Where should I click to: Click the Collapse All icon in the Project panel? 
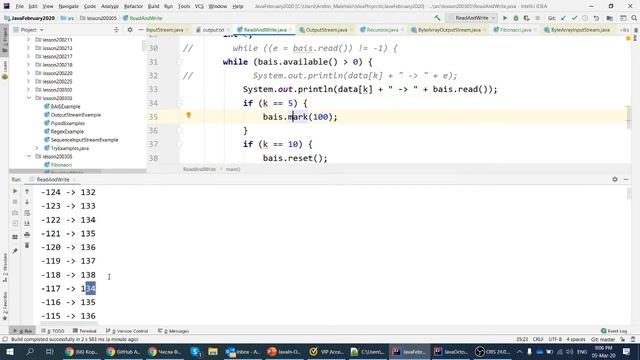tap(116, 30)
